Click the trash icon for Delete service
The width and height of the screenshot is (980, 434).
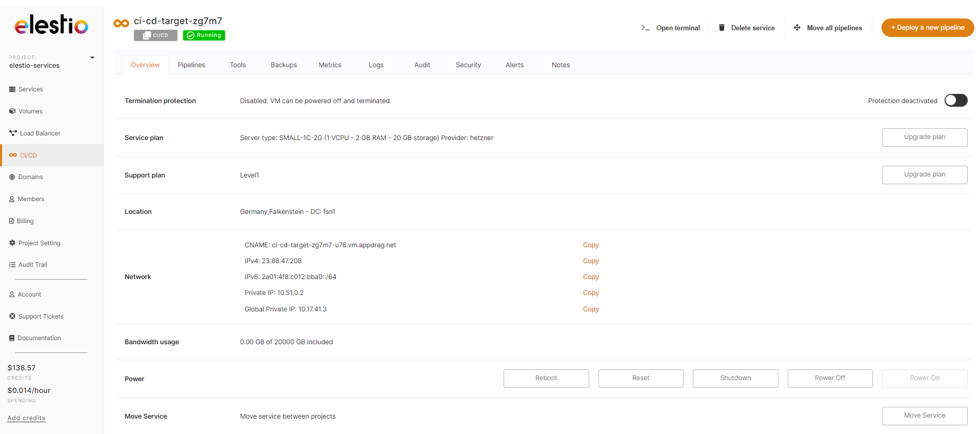[x=722, y=28]
